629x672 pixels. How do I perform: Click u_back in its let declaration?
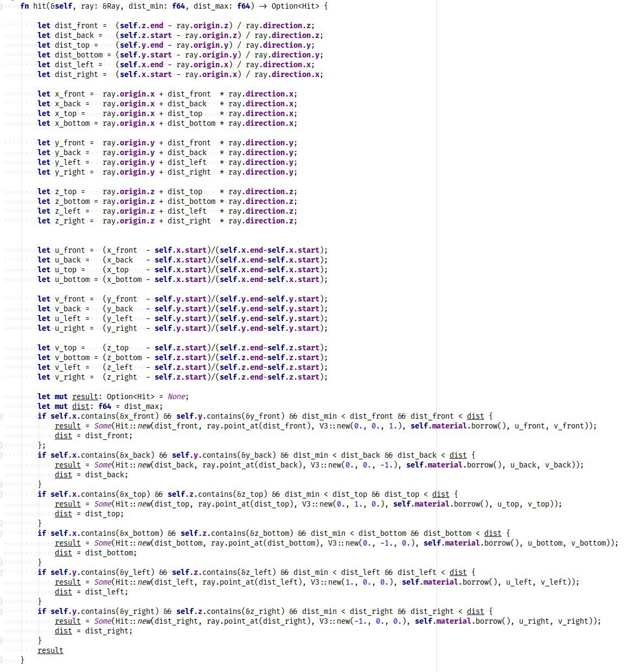tap(68, 260)
